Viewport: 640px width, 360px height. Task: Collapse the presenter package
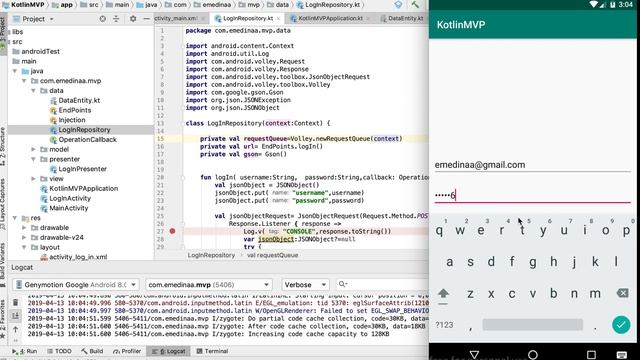click(x=33, y=159)
